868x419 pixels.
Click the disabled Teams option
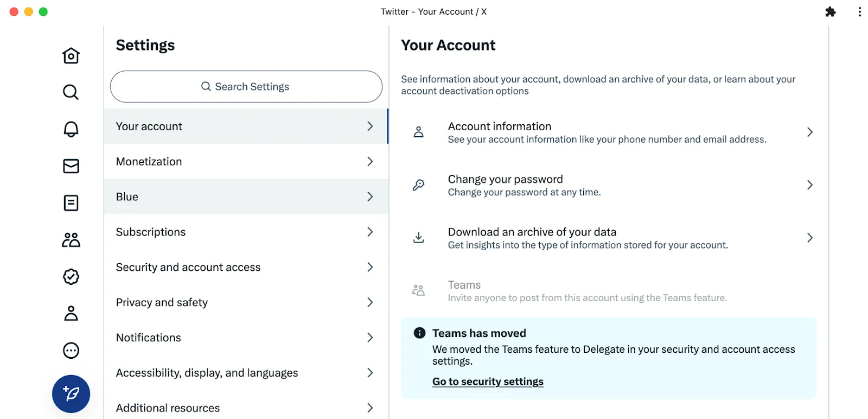609,290
